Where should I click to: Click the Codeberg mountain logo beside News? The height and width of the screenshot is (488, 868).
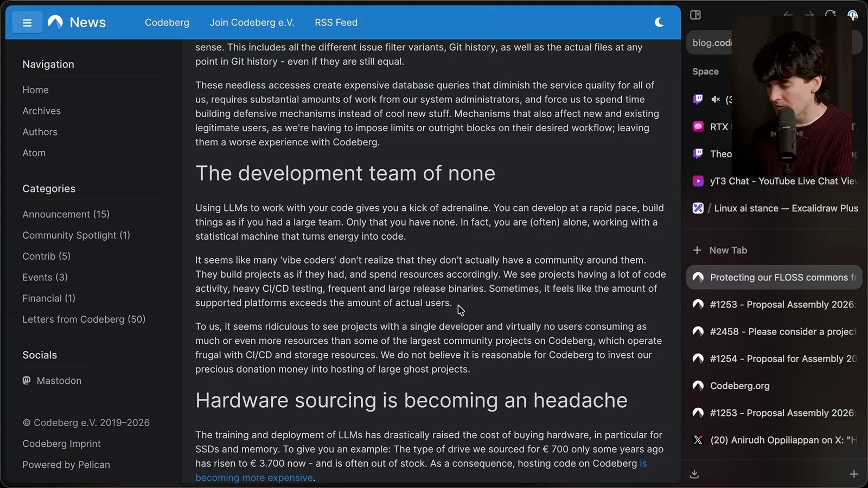tap(55, 22)
